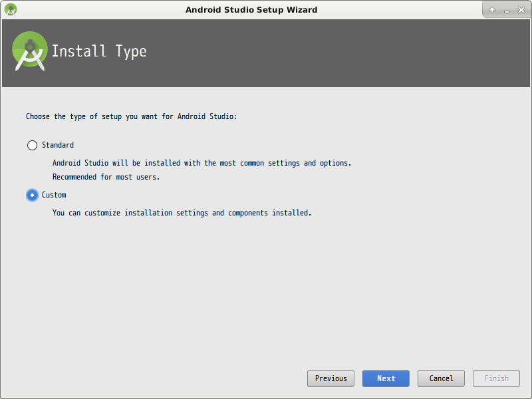Viewport: 532px width, 399px height.
Task: Close the Android Studio Setup Wizard window
Action: (521, 9)
